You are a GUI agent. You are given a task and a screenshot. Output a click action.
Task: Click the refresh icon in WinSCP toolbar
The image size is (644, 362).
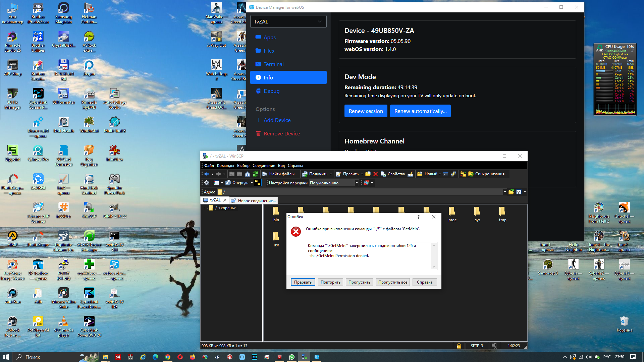tap(255, 174)
